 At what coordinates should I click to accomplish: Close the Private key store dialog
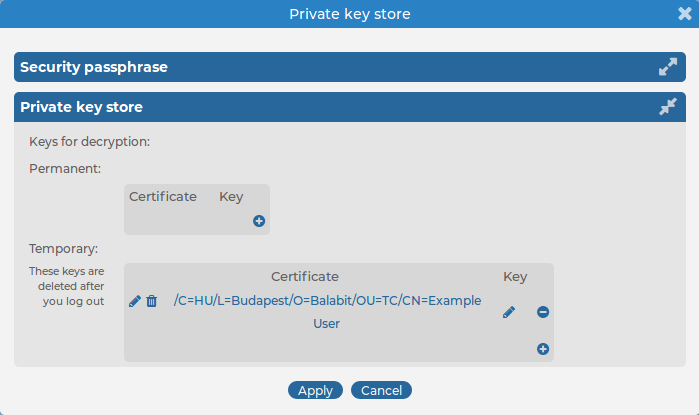click(685, 14)
